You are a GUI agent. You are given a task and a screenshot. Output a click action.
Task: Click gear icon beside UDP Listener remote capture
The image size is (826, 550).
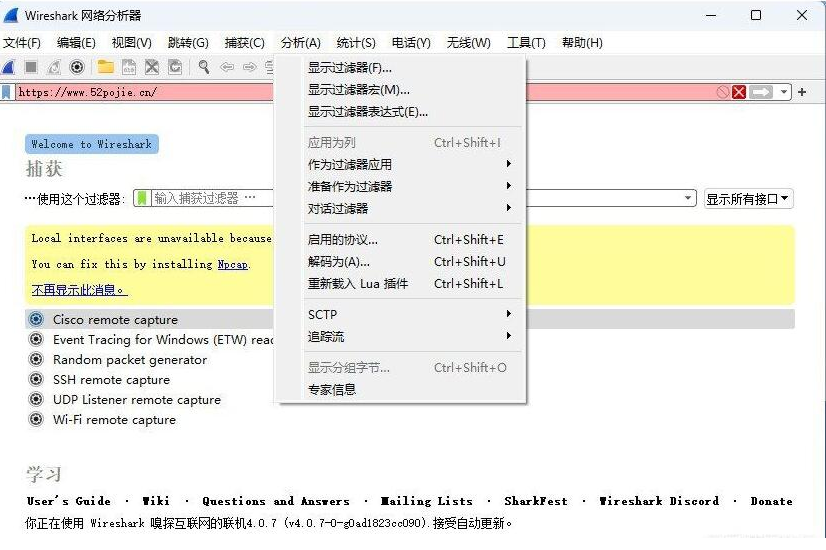[x=36, y=399]
